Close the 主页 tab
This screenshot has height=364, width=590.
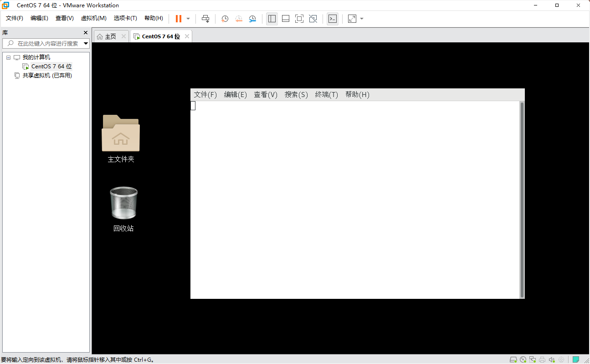tap(123, 36)
